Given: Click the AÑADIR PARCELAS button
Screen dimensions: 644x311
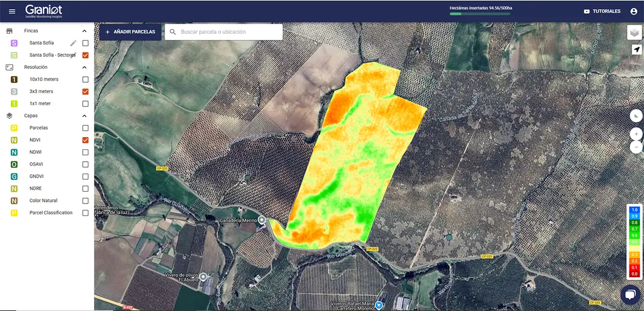Looking at the screenshot, I should (130, 32).
